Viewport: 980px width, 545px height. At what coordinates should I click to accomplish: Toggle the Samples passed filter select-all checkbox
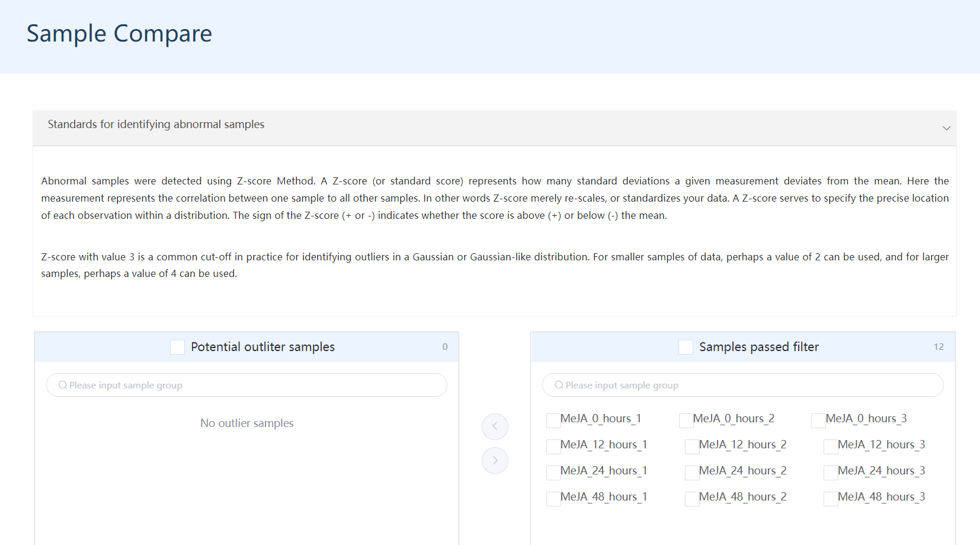point(686,347)
